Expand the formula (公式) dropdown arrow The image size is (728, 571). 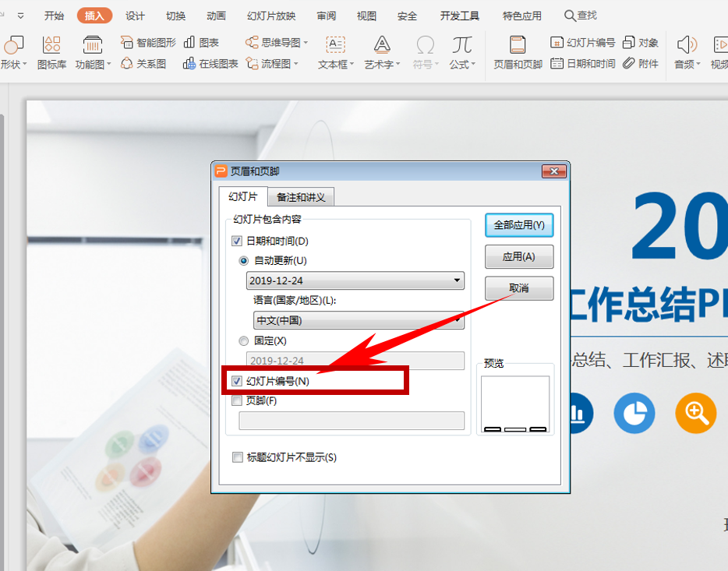(x=473, y=64)
